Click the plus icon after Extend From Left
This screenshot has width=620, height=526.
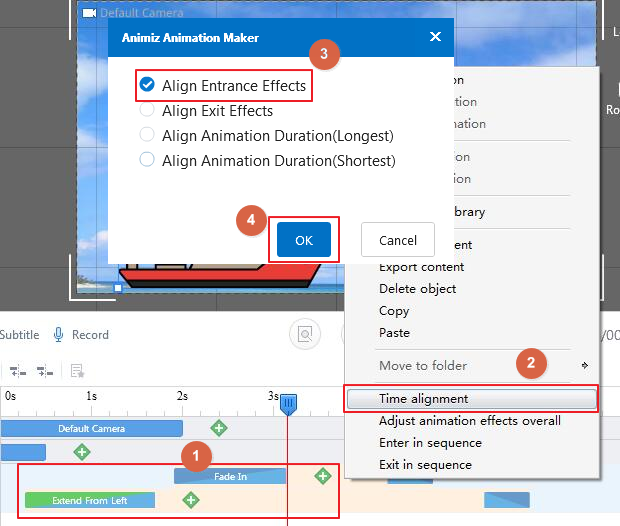pos(190,499)
